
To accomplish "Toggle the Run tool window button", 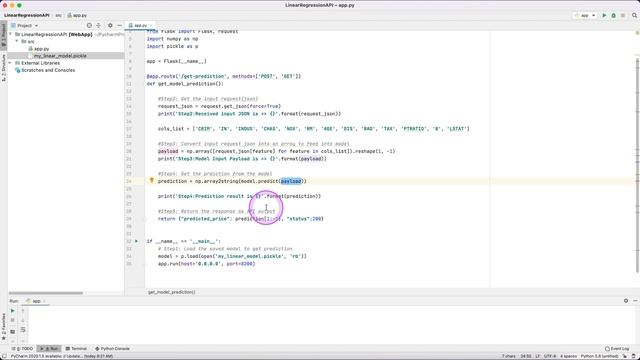I will [x=49, y=349].
